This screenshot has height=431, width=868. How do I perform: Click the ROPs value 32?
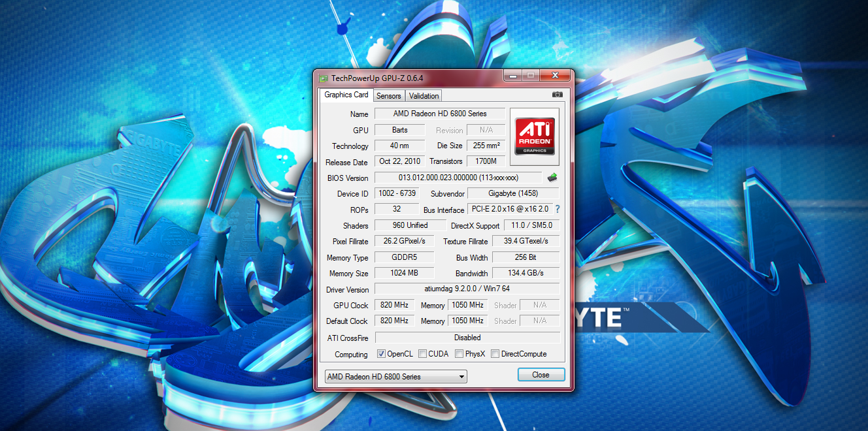(397, 209)
